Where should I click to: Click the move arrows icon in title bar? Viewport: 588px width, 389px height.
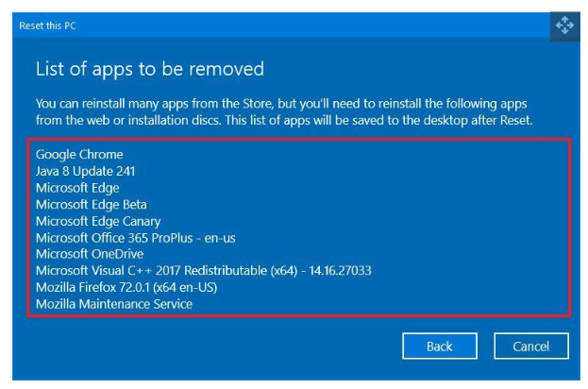(563, 25)
